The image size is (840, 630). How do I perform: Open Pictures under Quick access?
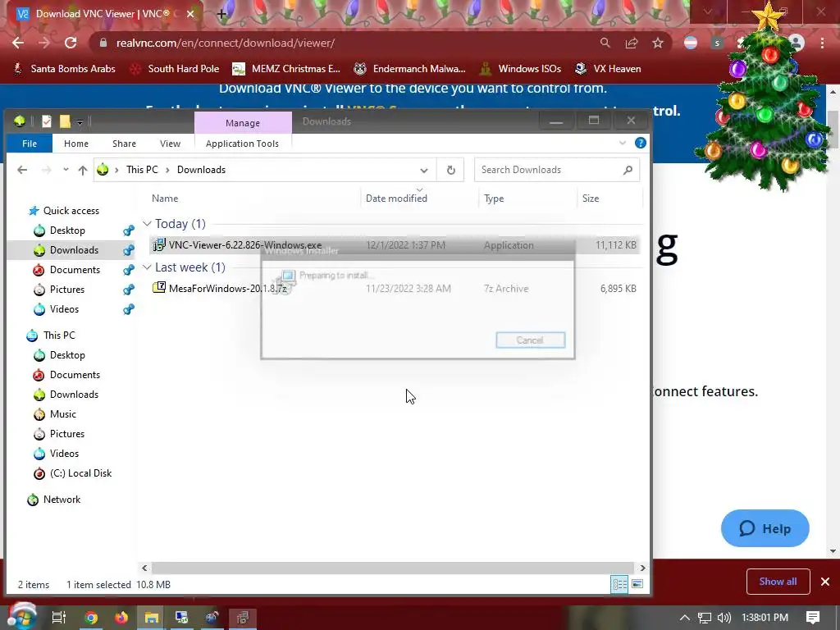(67, 290)
